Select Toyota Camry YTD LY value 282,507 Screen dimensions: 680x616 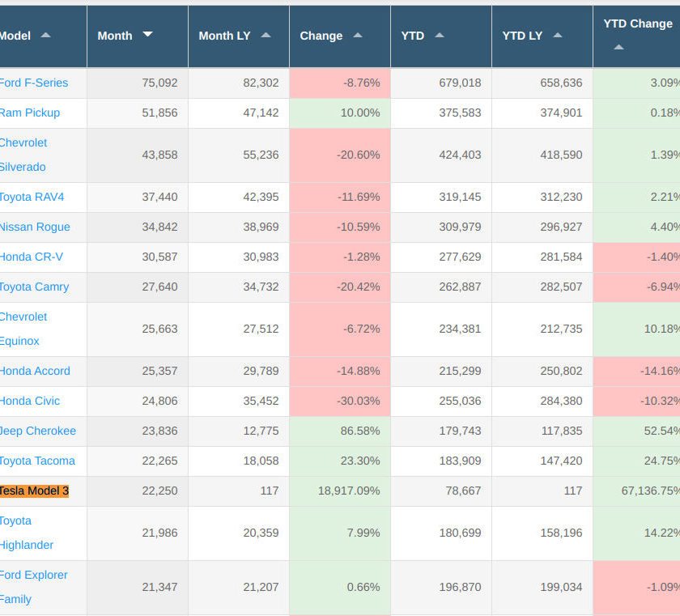561,287
